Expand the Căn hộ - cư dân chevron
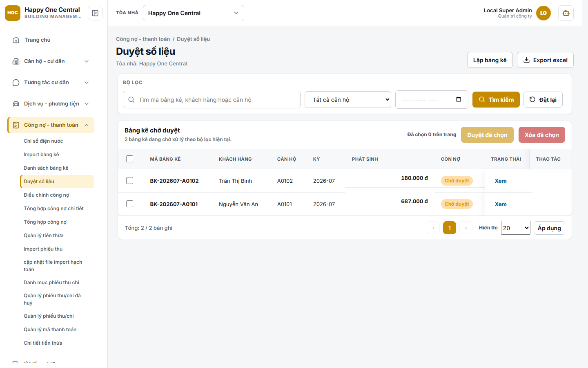 (87, 61)
